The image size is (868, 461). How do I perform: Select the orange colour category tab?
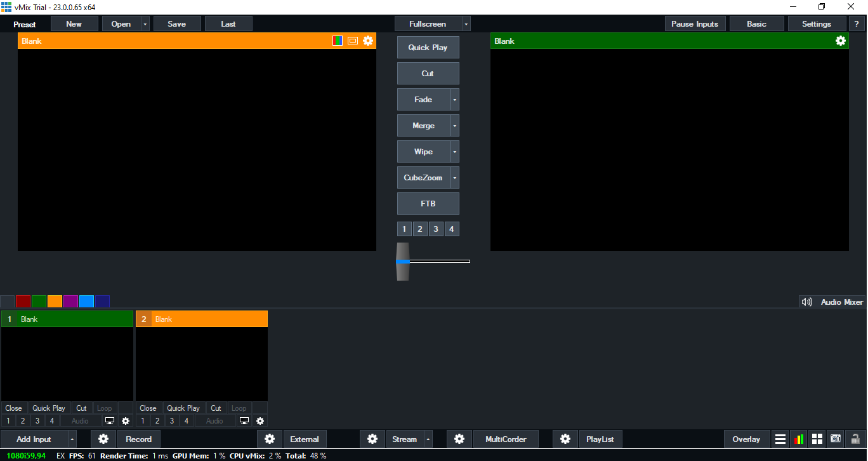[55, 302]
